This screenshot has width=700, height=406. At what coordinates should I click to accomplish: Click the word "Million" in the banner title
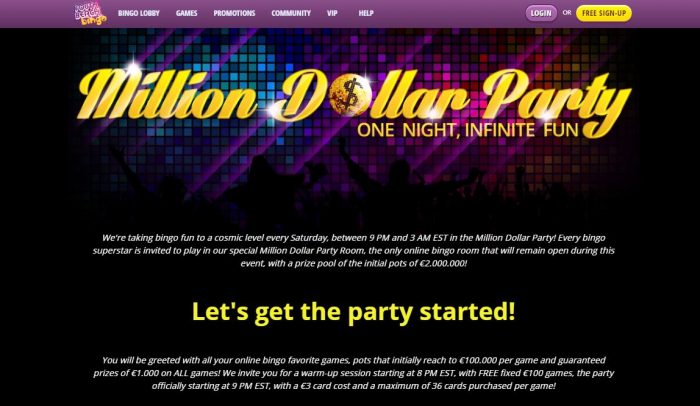pos(167,96)
